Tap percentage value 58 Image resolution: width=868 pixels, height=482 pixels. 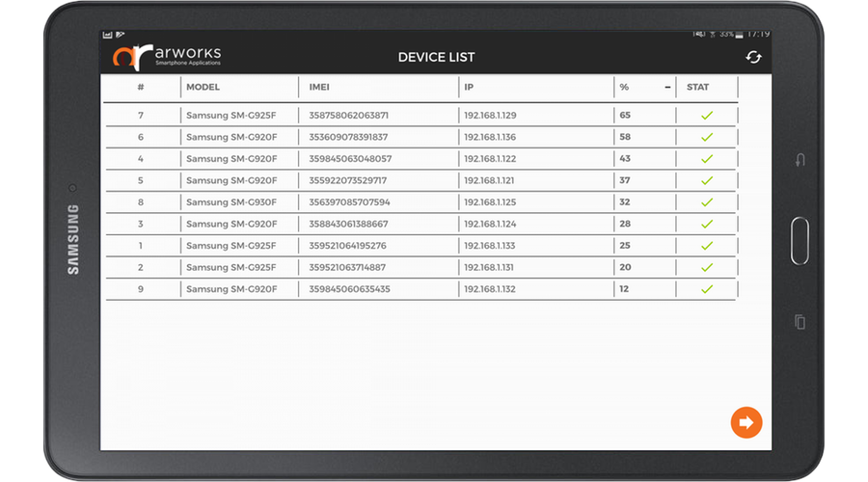tap(625, 137)
